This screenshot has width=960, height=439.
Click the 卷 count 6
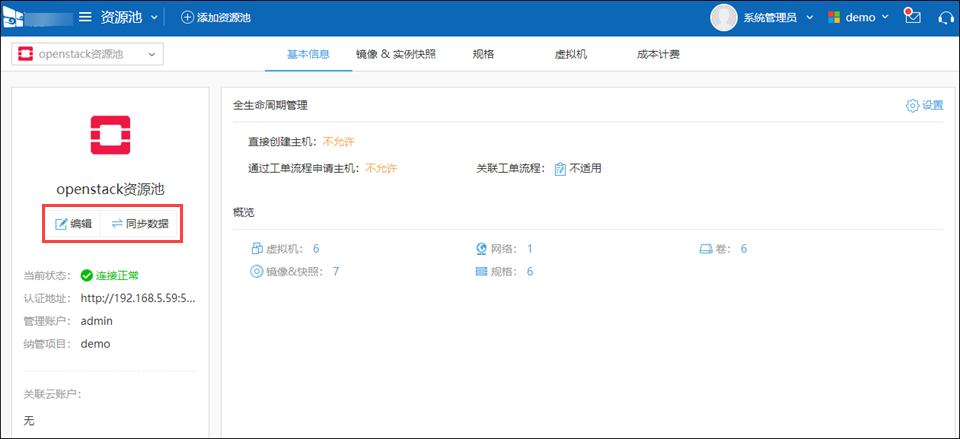pyautogui.click(x=744, y=249)
